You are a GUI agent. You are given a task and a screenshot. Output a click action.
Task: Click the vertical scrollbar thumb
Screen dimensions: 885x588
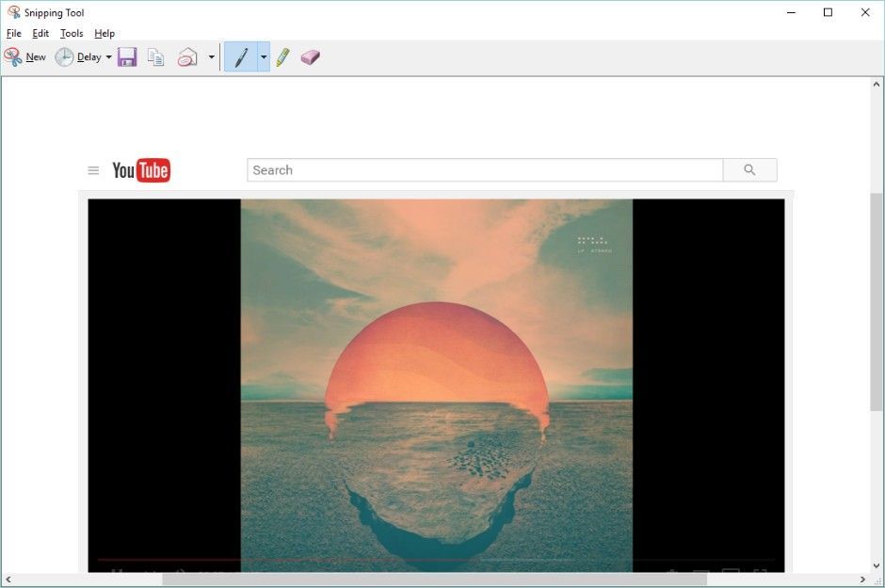[876, 302]
